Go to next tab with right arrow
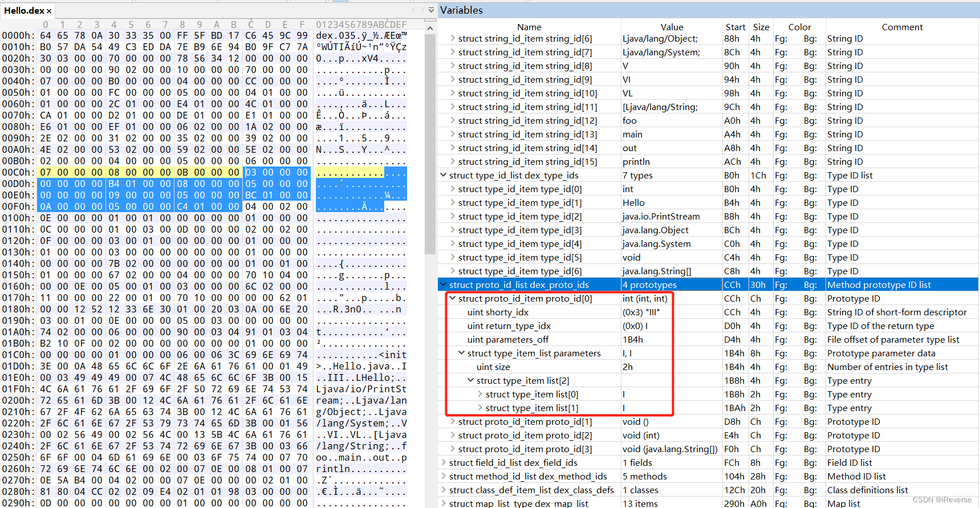This screenshot has height=508, width=980. pyautogui.click(x=422, y=10)
